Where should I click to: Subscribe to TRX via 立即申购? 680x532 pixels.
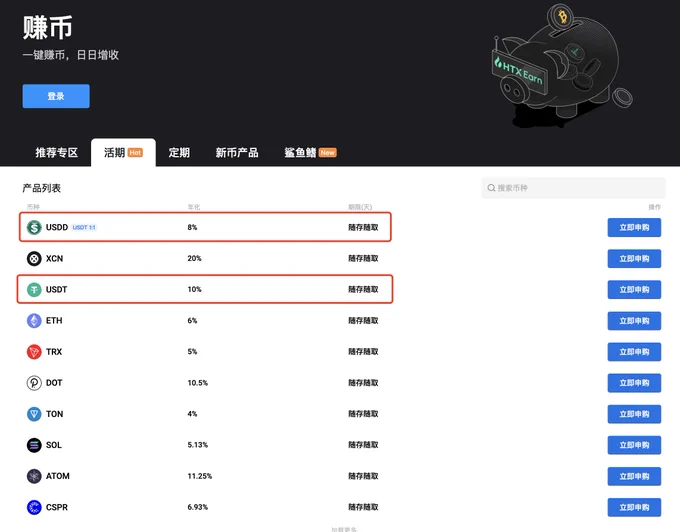[634, 352]
